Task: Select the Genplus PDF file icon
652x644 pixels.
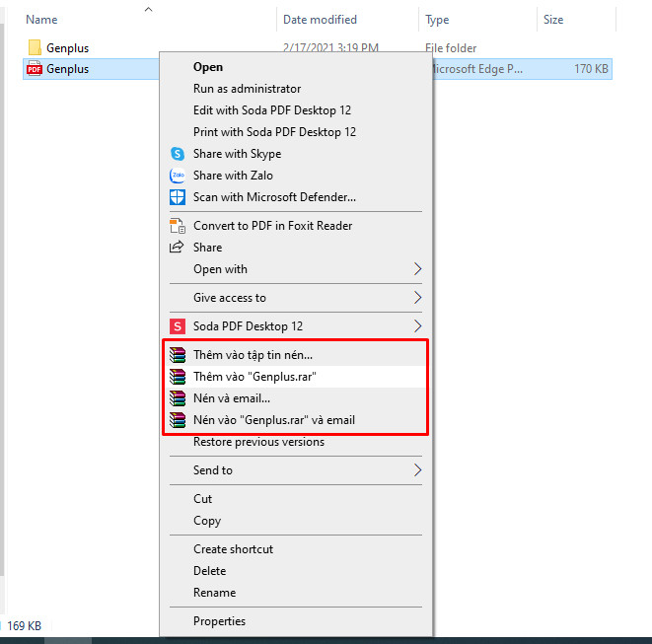Action: point(35,69)
